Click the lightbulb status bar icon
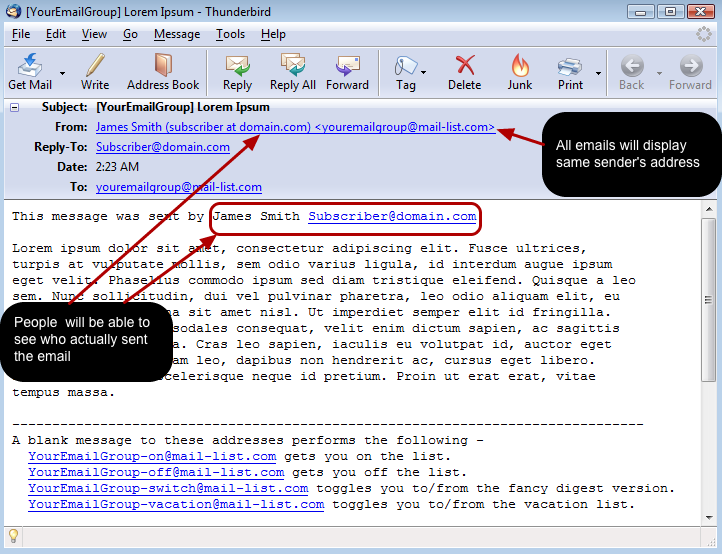Screen dimensions: 722x554 [13, 537]
